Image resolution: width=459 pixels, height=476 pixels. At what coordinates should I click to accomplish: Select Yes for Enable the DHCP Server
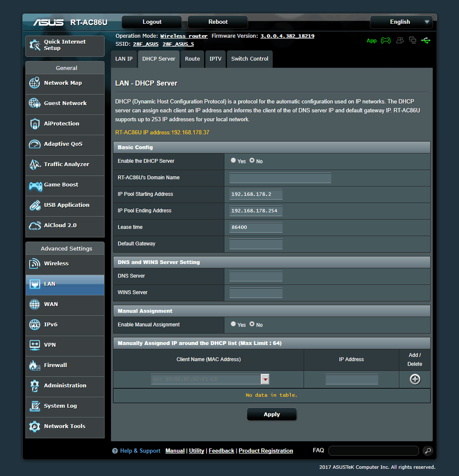(x=233, y=160)
